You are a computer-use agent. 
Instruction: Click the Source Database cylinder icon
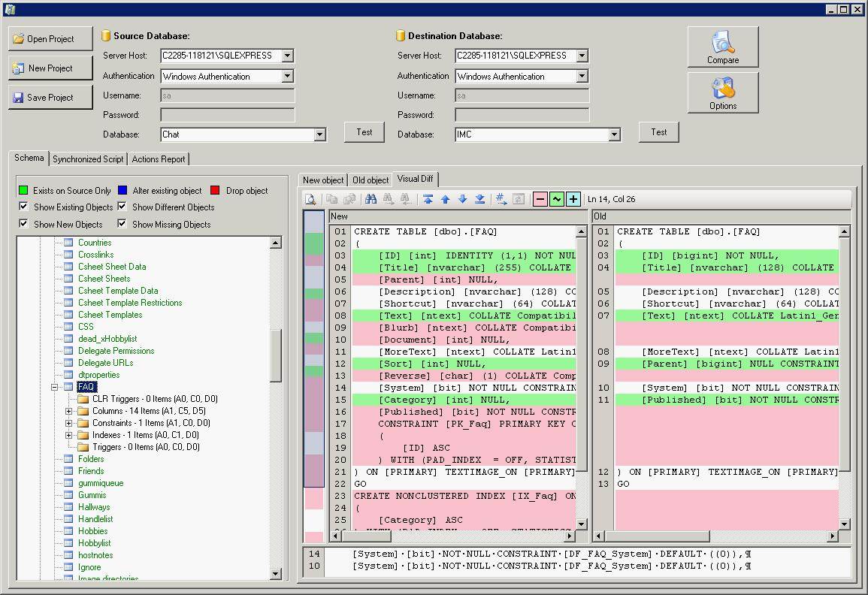(106, 36)
